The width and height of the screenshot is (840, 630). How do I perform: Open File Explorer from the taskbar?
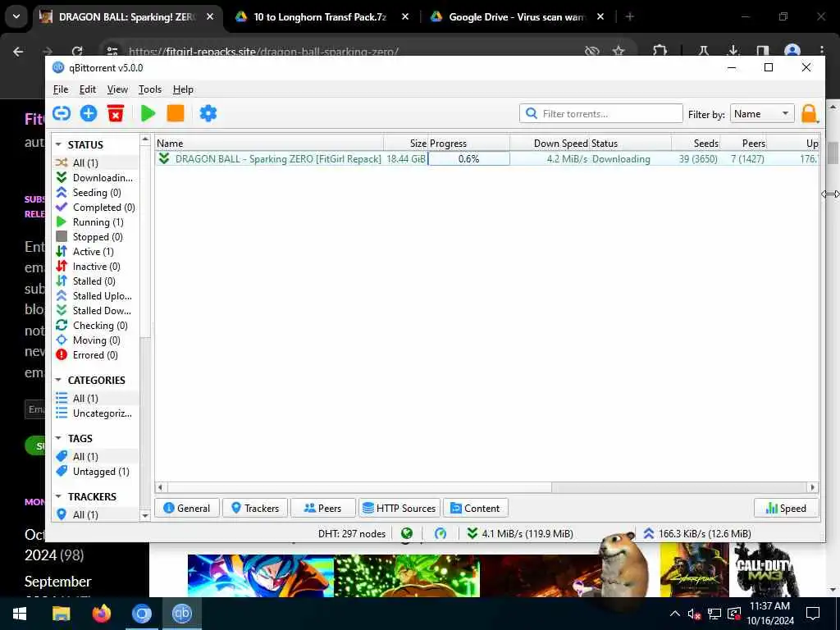[x=61, y=614]
